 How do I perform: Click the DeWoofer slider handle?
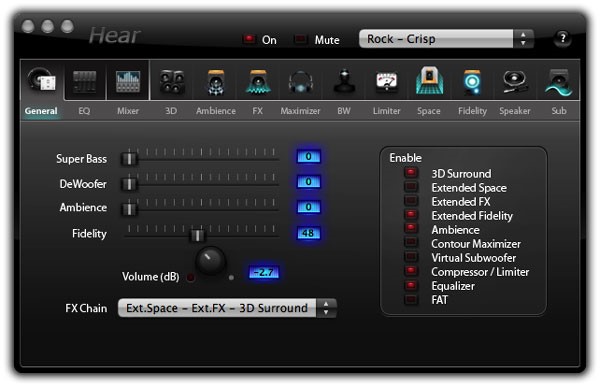(x=129, y=184)
